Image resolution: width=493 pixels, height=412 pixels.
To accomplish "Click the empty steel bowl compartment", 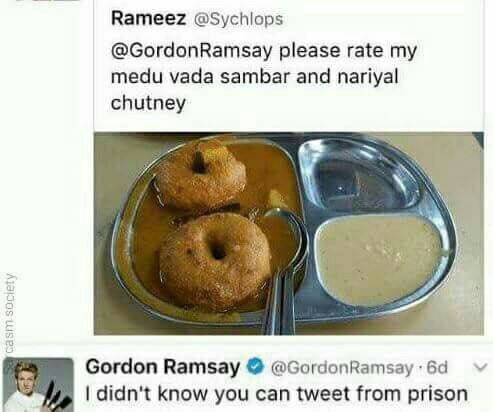I will (x=358, y=177).
